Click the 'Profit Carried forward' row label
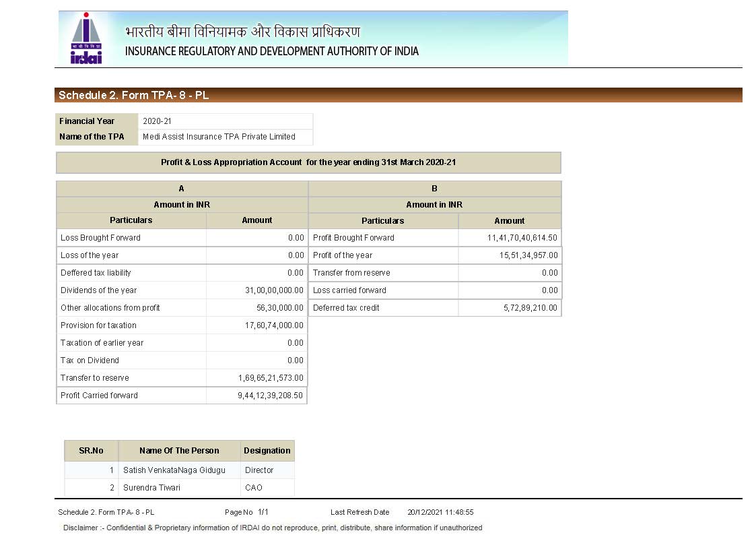 click(x=99, y=396)
